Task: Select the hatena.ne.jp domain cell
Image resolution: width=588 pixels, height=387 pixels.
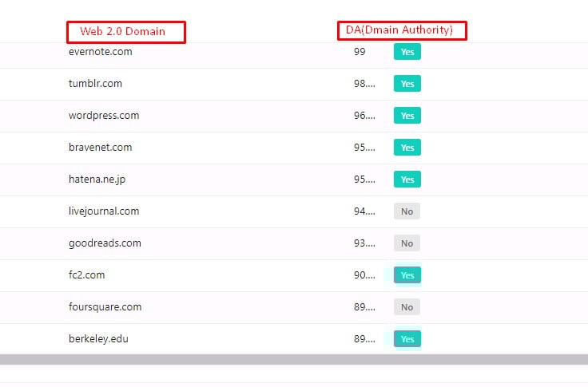Action: coord(97,180)
